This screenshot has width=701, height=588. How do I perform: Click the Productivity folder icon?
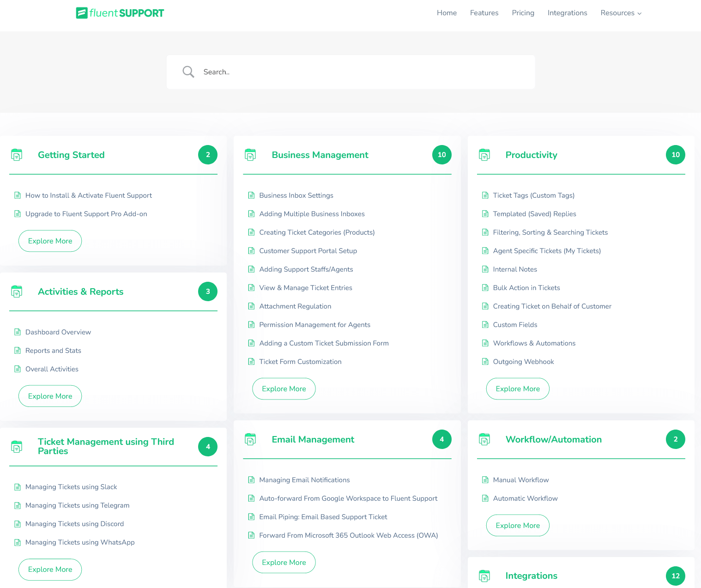click(485, 155)
